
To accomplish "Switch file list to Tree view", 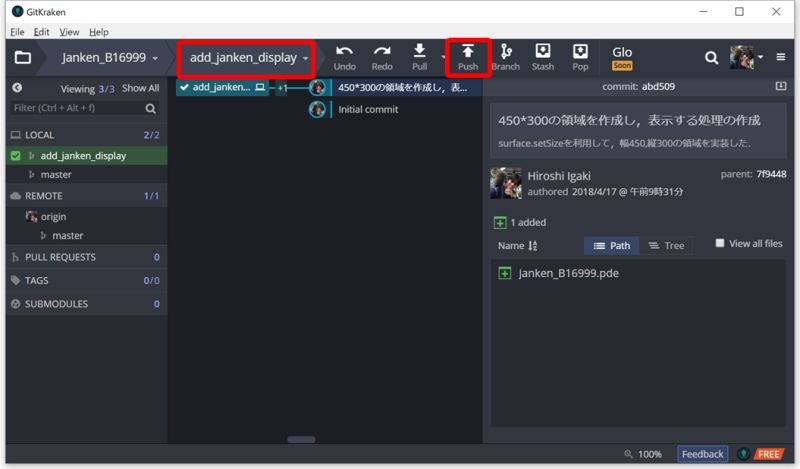I will click(666, 245).
